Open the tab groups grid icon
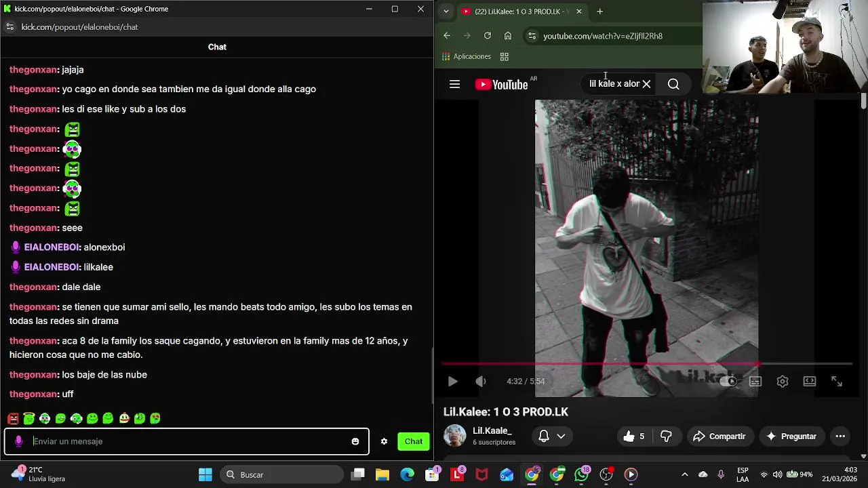Viewport: 868px width, 488px height. (505, 56)
